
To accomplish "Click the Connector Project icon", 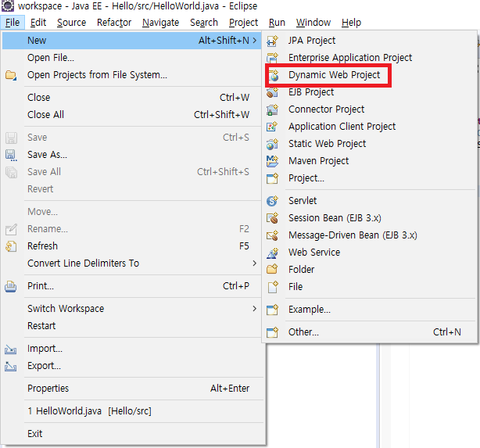I will click(x=272, y=109).
